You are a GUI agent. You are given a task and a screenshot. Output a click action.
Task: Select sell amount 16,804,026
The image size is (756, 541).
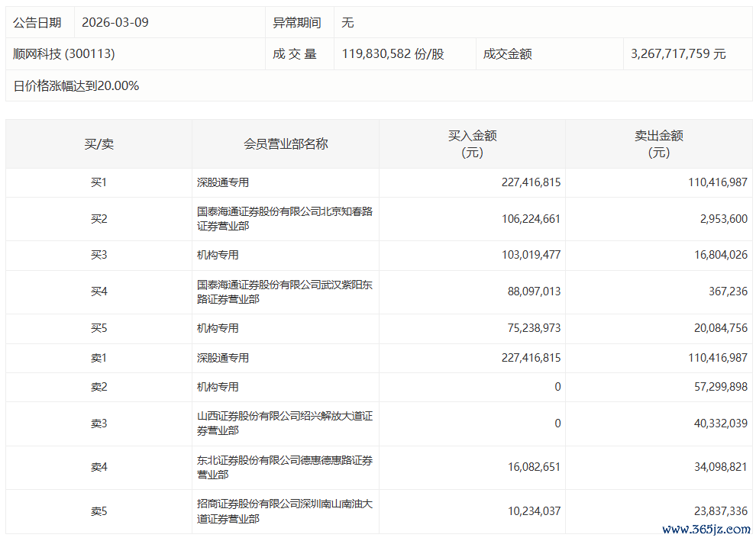pos(721,255)
